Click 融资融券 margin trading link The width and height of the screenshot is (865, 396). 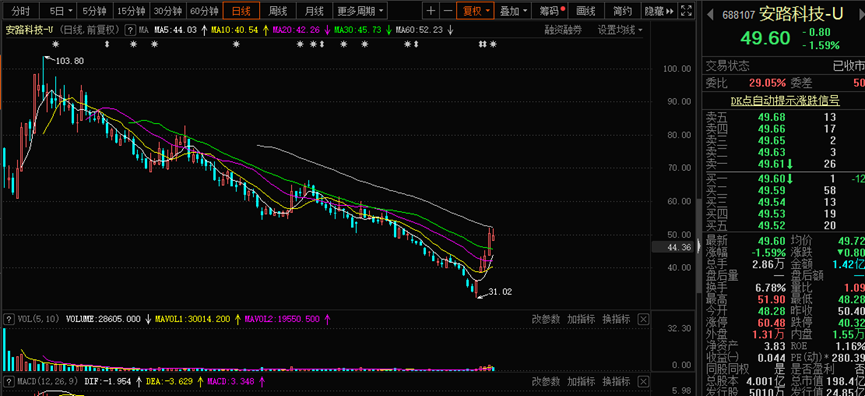tap(563, 30)
